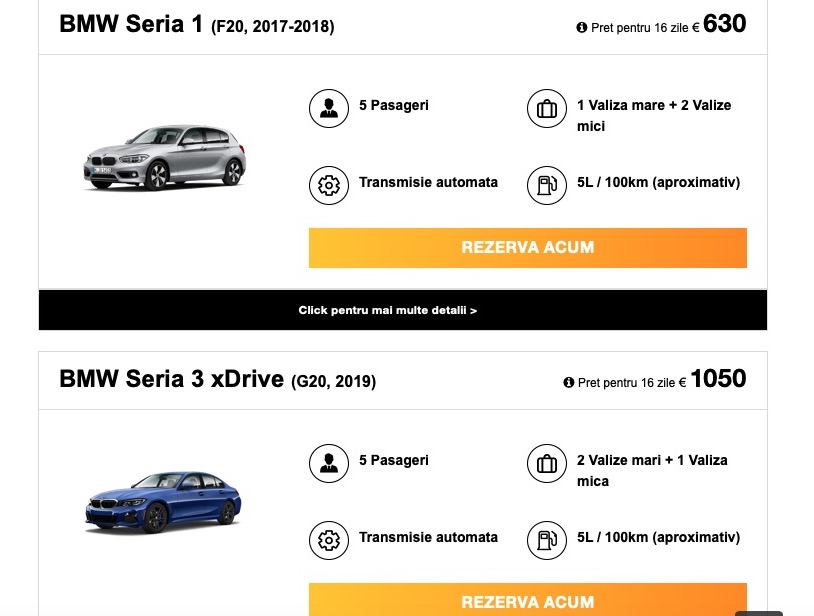Click the info icon beside the 630 euro price
This screenshot has width=814, height=616.
pyautogui.click(x=582, y=28)
